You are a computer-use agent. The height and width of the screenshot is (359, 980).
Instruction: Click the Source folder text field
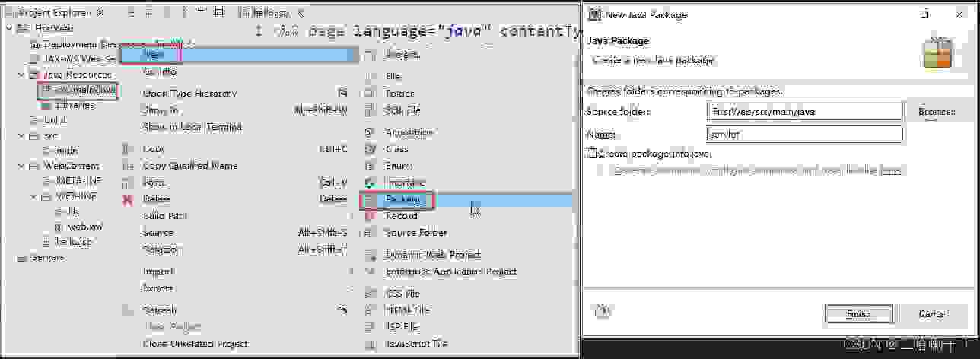tap(804, 112)
